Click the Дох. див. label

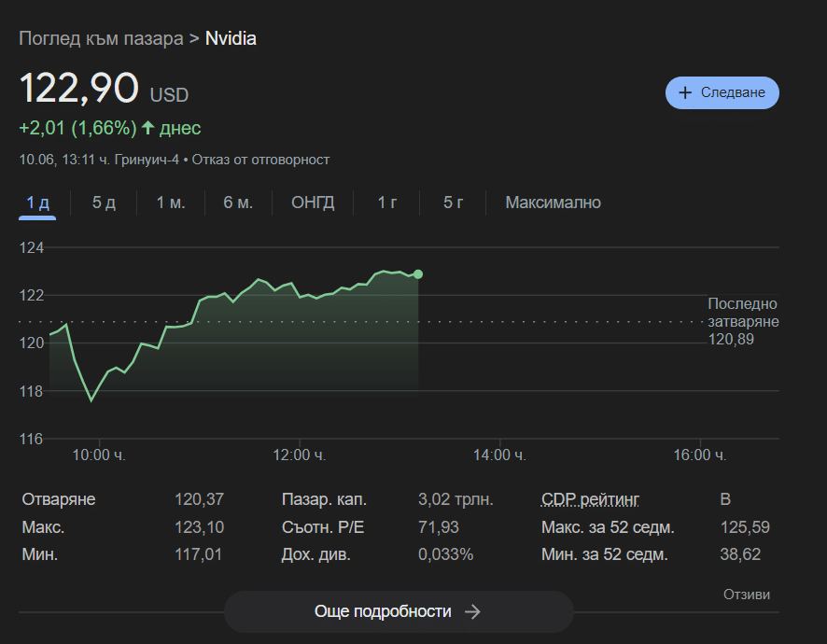[x=315, y=554]
